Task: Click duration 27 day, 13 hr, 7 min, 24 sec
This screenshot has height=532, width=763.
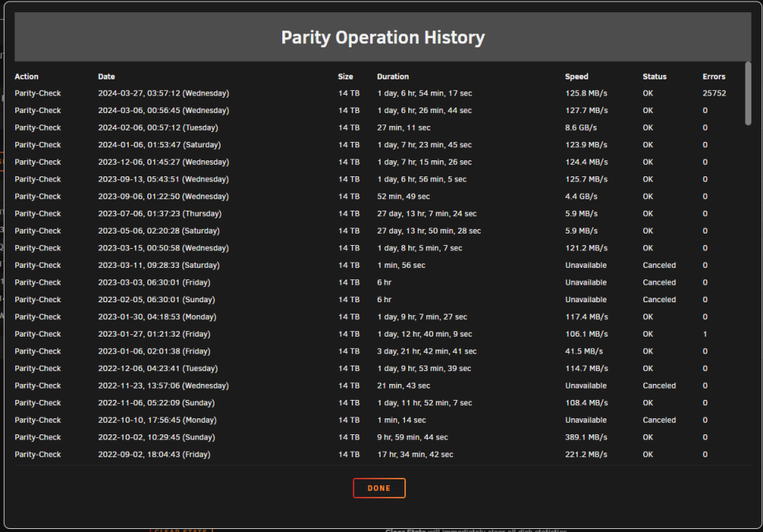Action: [427, 214]
